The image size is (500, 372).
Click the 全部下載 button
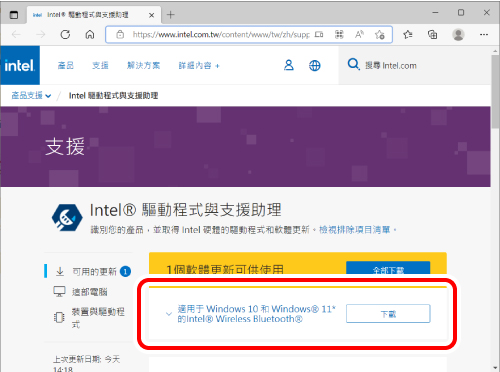pos(388,269)
